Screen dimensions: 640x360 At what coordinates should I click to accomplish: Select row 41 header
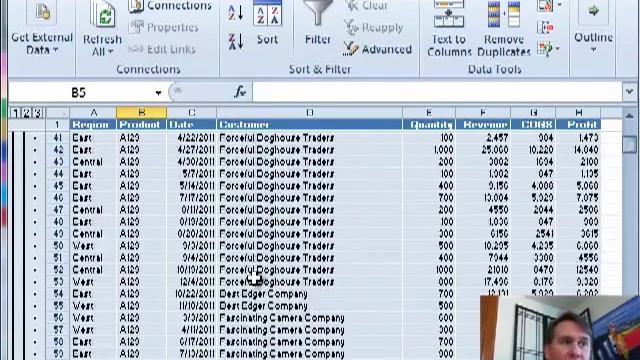pos(58,138)
